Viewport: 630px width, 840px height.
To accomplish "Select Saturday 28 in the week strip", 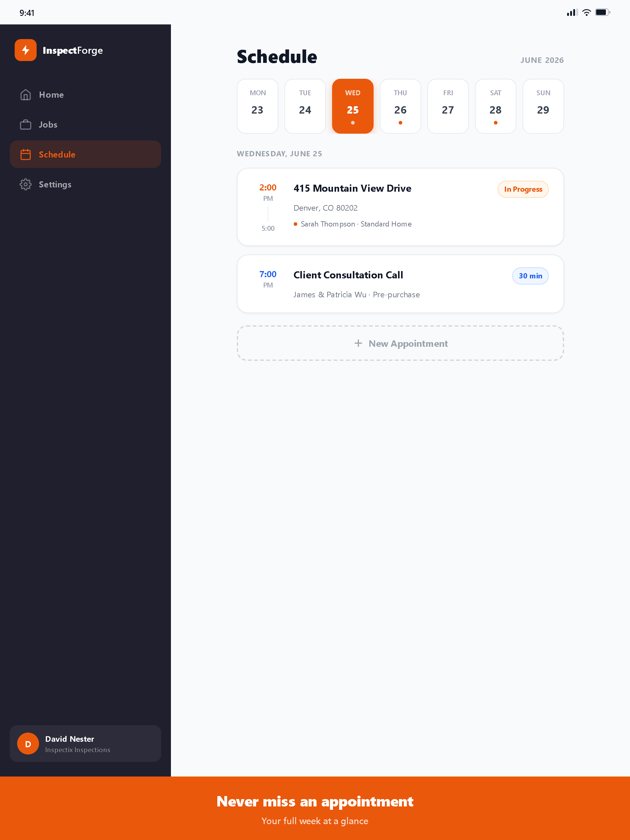I will pos(496,106).
